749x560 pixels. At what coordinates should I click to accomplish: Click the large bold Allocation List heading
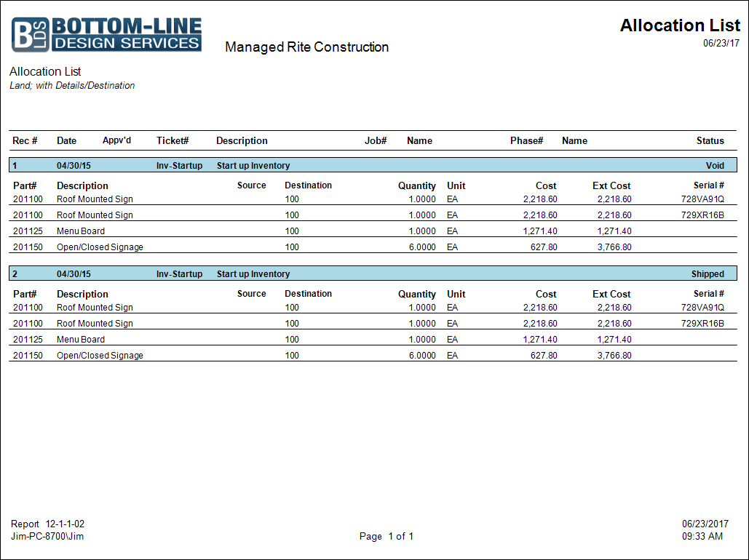click(x=680, y=25)
